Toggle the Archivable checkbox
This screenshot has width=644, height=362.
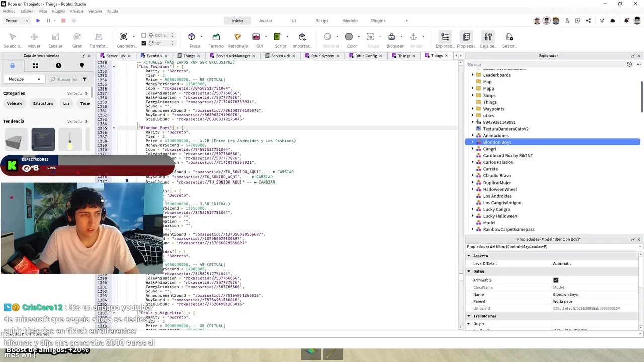pyautogui.click(x=556, y=280)
